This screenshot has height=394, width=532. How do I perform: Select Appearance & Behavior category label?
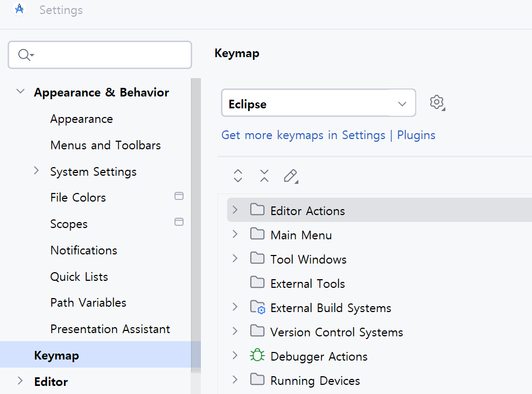[101, 93]
